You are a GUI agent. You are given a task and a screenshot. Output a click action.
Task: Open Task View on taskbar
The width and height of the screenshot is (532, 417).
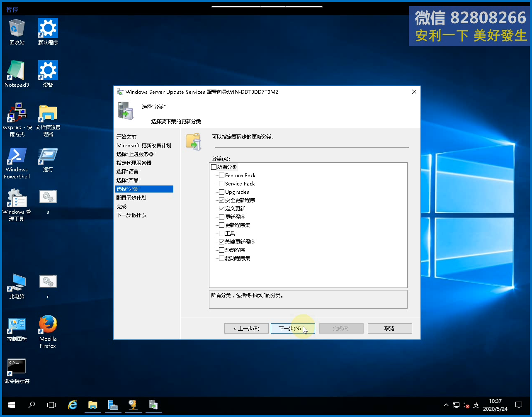[x=51, y=405]
